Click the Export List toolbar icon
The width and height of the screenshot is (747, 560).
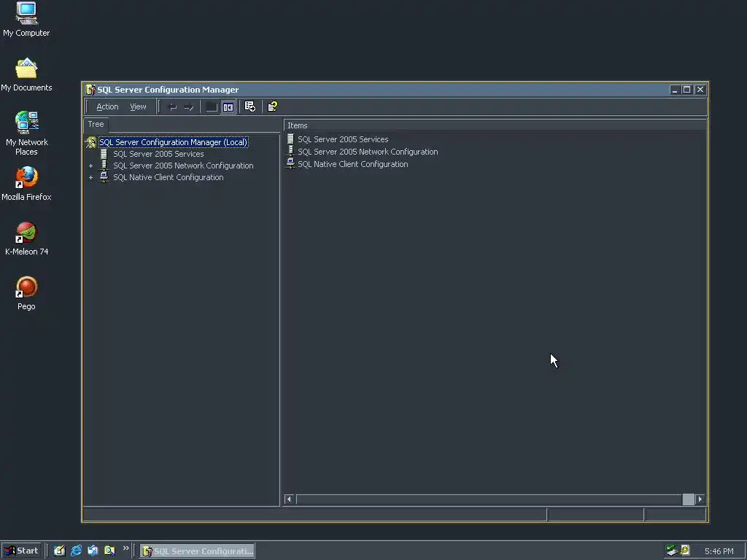click(x=250, y=106)
